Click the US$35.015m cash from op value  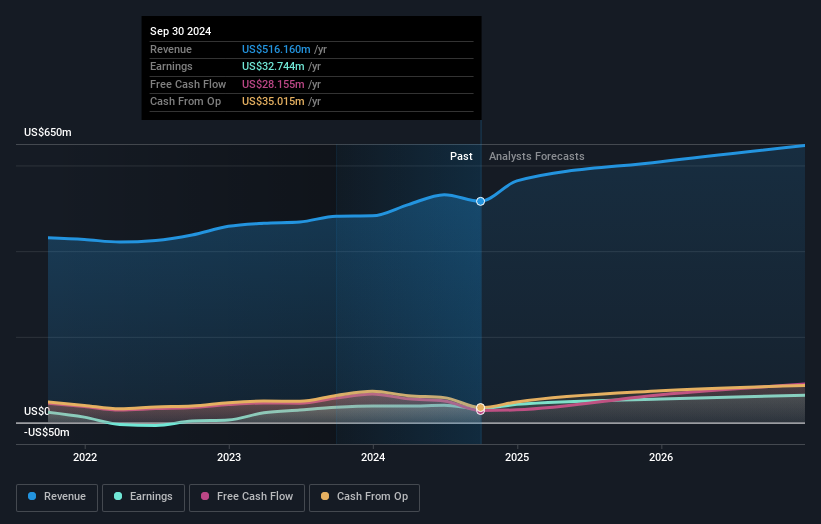click(273, 102)
